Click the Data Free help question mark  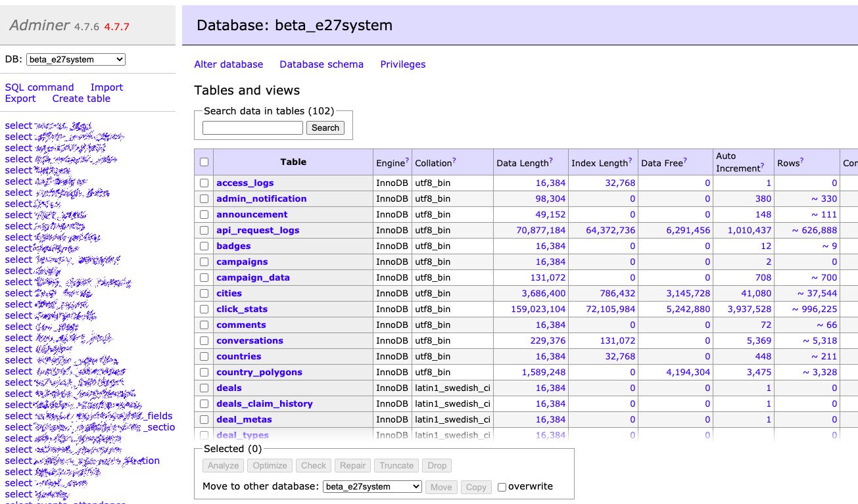click(x=686, y=161)
